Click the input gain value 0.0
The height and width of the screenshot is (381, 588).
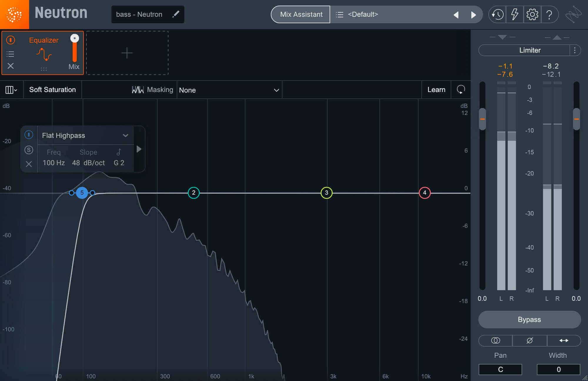(482, 299)
